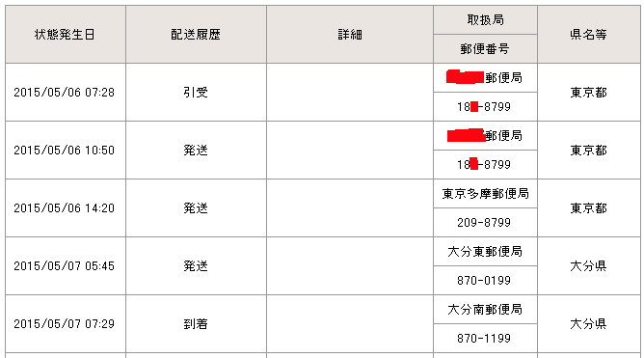The height and width of the screenshot is (358, 644).
Task: Select postal code 870-0199
Action: coord(485,281)
